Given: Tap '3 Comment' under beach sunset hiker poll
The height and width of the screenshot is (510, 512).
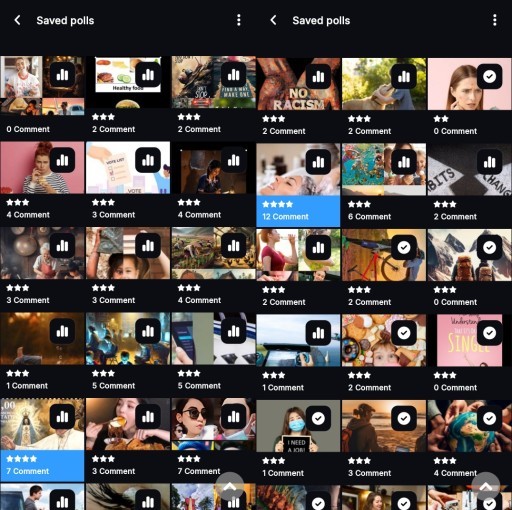Looking at the screenshot, I should pyautogui.click(x=369, y=473).
